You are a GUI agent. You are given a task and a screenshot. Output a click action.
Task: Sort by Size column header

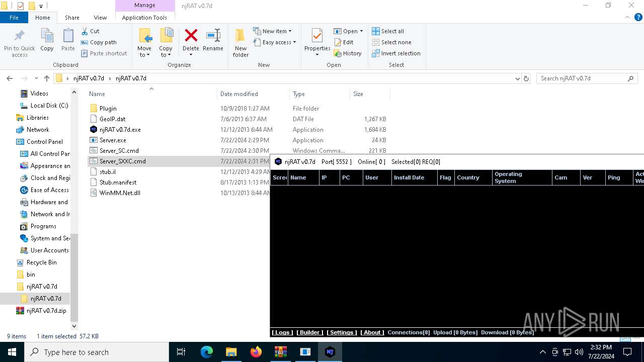click(370, 94)
